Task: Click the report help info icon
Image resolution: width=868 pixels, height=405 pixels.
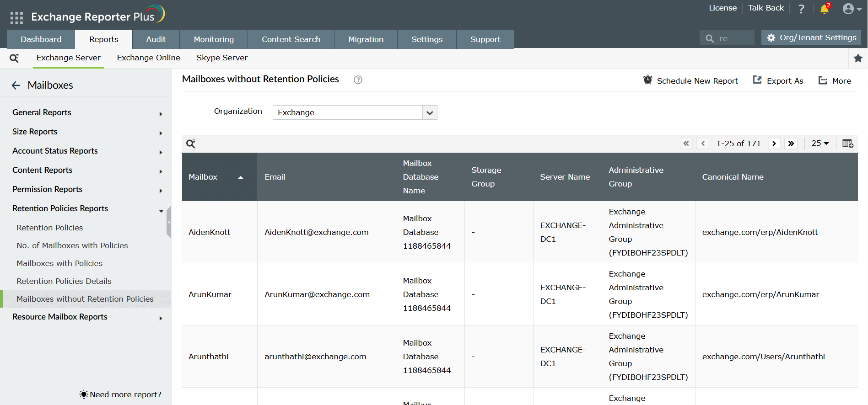Action: point(358,80)
